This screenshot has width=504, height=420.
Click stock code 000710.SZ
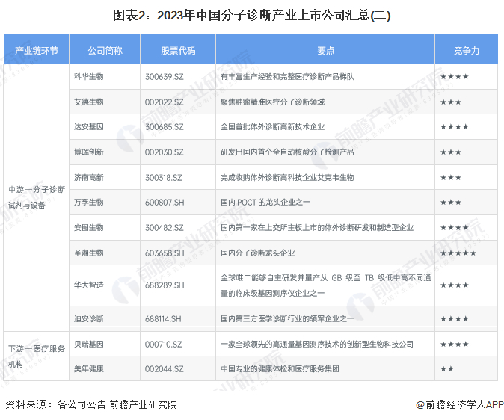coord(163,345)
